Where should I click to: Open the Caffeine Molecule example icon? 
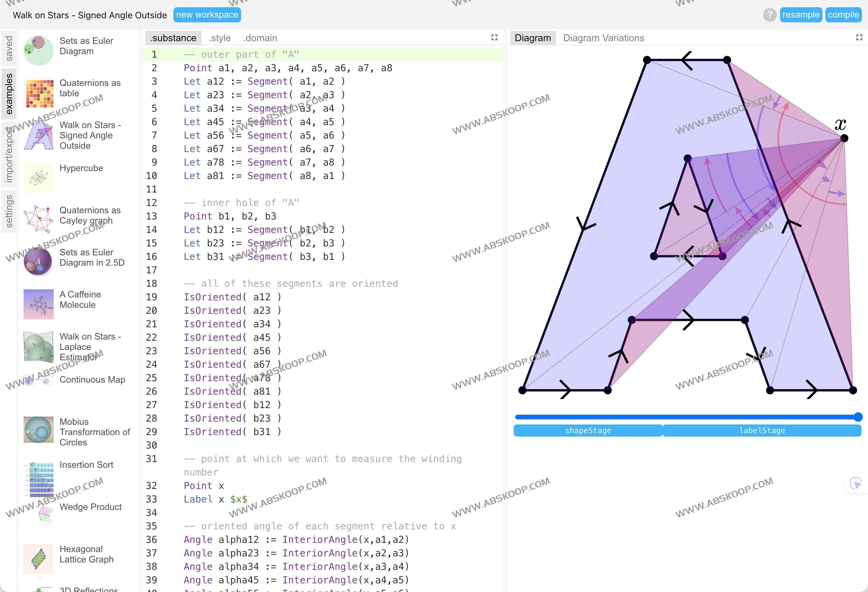tap(39, 304)
